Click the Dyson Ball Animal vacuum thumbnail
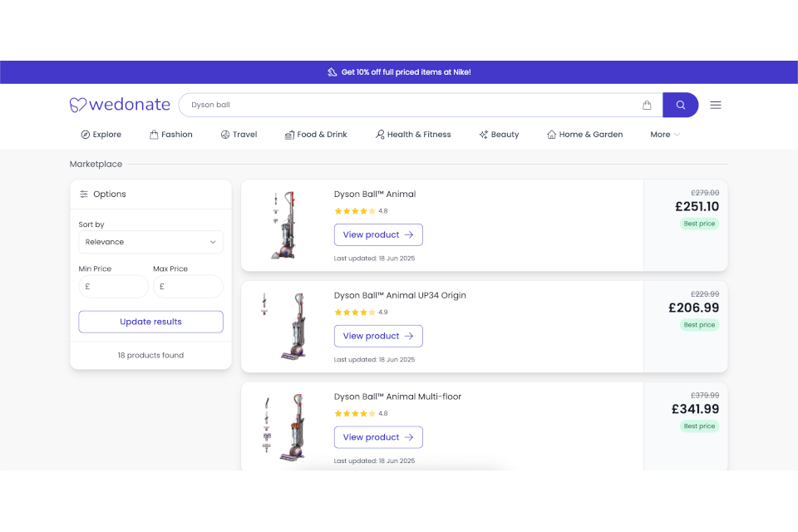 click(284, 225)
